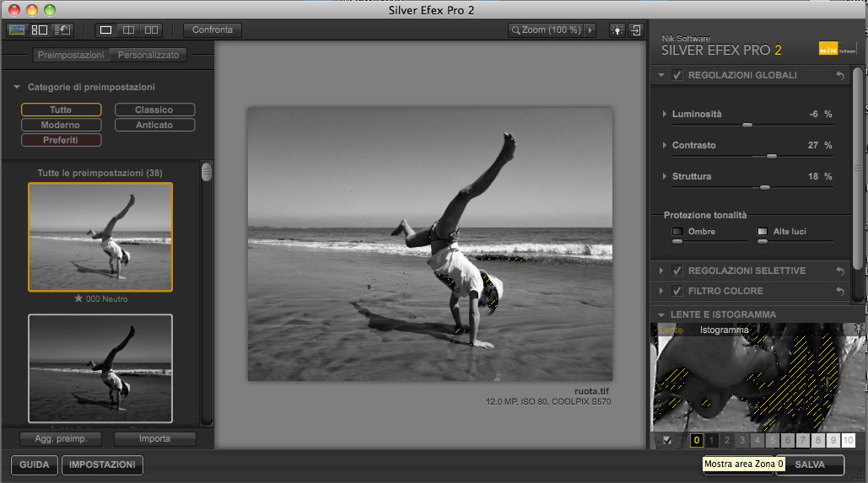The width and height of the screenshot is (868, 483).
Task: Select side-by-side preview view mode
Action: click(151, 30)
